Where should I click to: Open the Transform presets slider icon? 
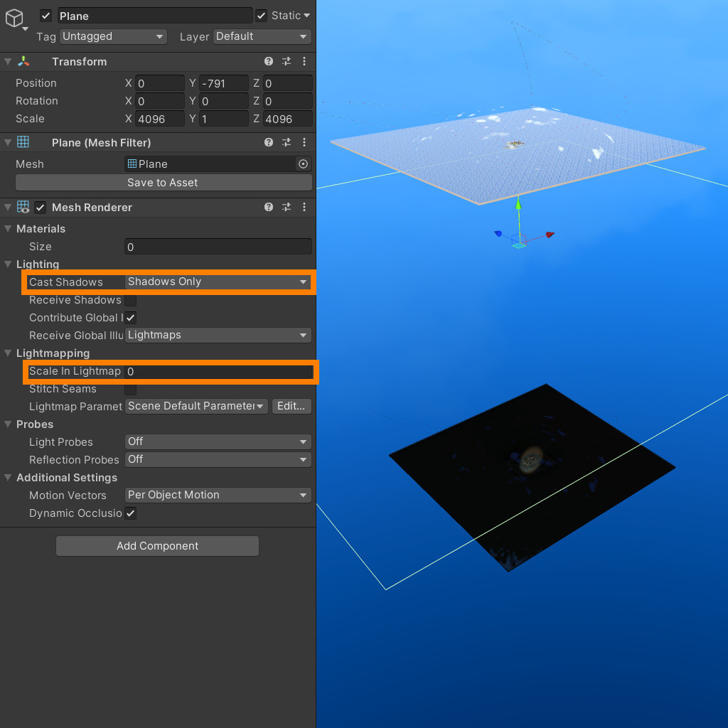pos(287,61)
